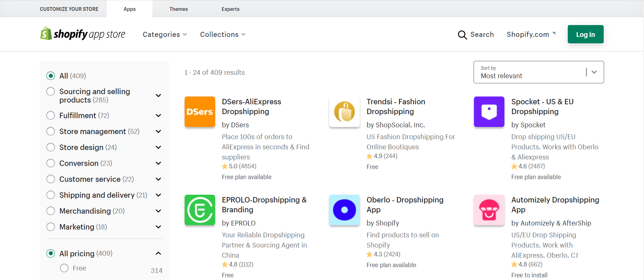The image size is (644, 280).
Task: Expand the Customer service chevron
Action: 158,179
